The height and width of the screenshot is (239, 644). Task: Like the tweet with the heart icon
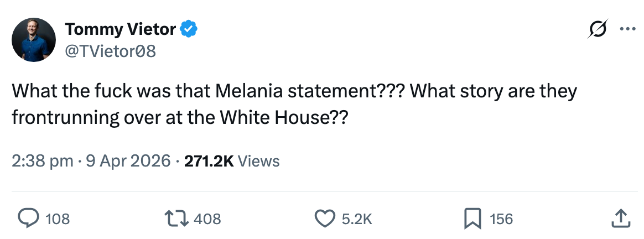[x=325, y=219]
